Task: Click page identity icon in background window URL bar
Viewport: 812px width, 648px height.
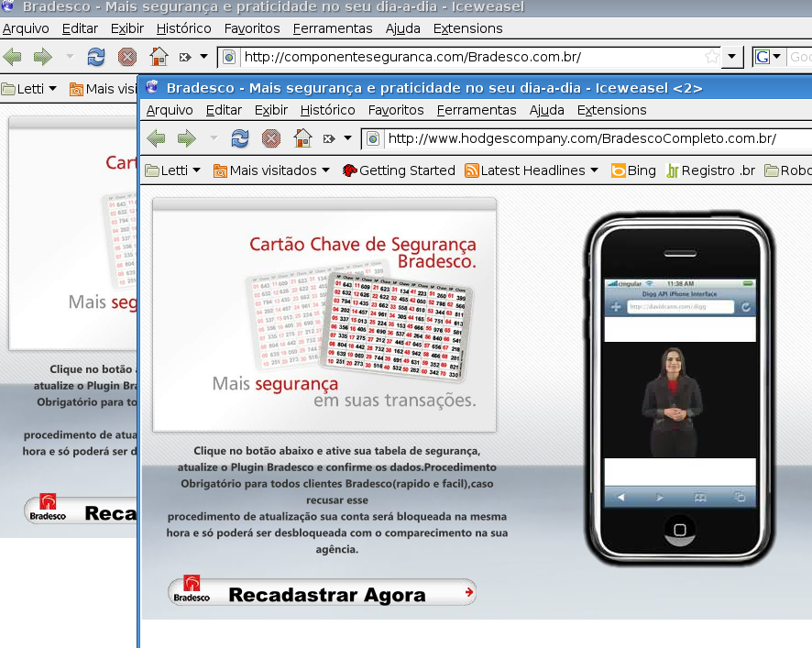Action: pyautogui.click(x=229, y=57)
